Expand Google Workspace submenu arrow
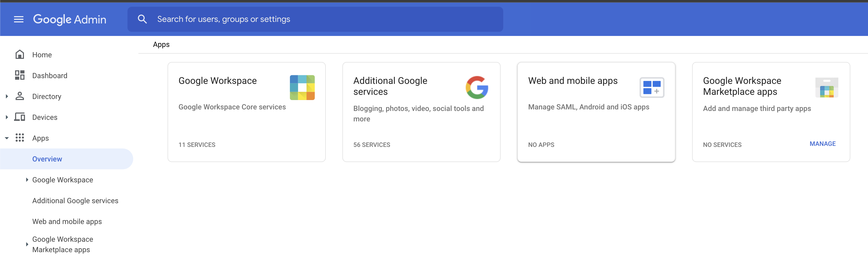This screenshot has height=261, width=868. 27,180
